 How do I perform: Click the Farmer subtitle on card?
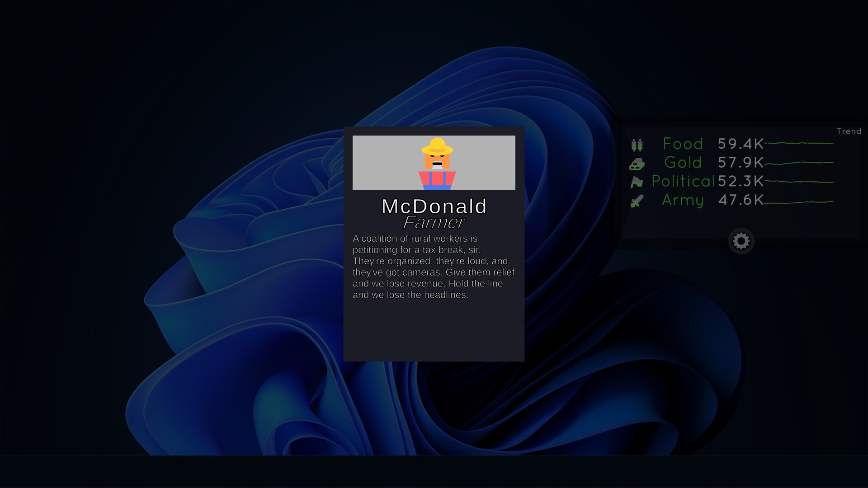(434, 222)
